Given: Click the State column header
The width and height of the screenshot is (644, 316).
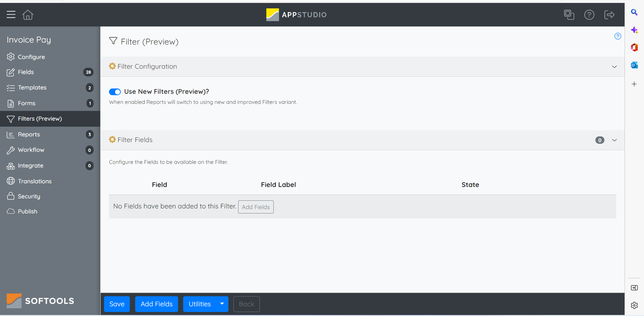Looking at the screenshot, I should point(470,185).
